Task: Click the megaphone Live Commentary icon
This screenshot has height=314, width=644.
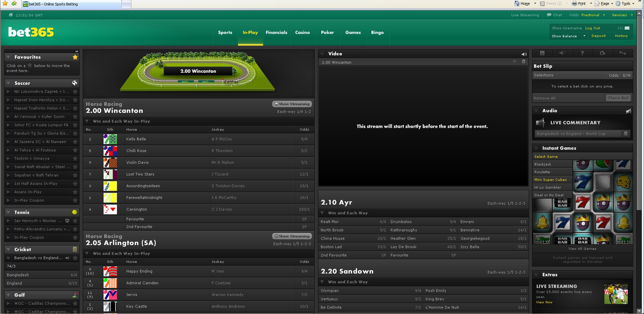Action: [541, 122]
